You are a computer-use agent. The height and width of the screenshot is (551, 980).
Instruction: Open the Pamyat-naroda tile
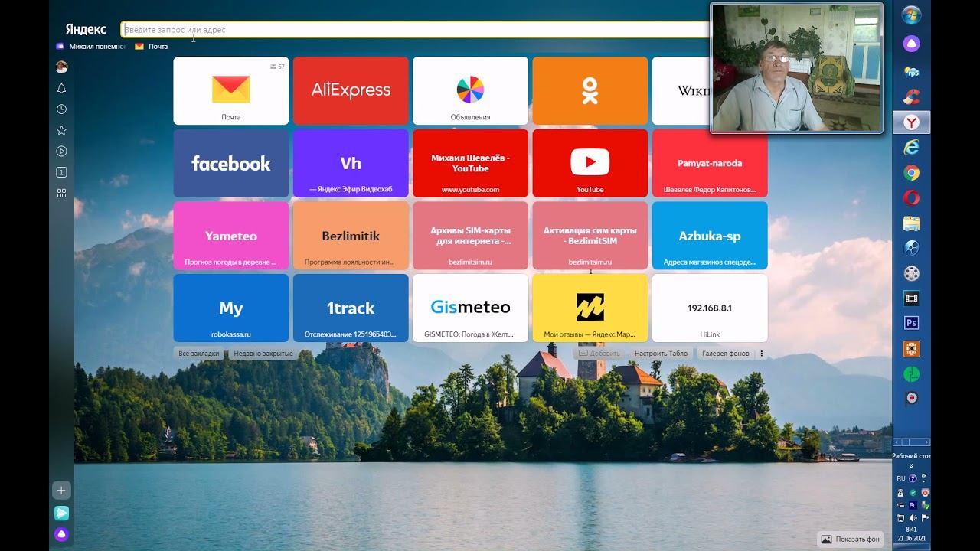710,163
